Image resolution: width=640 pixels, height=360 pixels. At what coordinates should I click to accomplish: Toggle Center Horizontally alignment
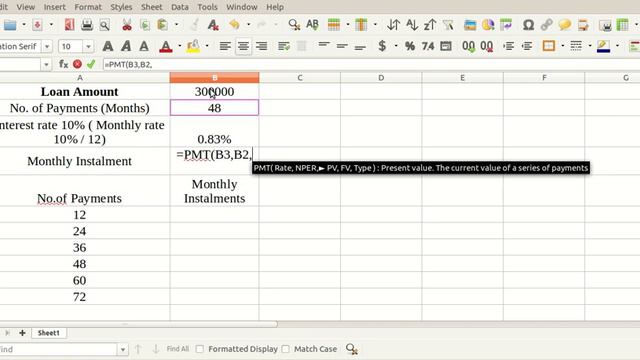pyautogui.click(x=243, y=46)
